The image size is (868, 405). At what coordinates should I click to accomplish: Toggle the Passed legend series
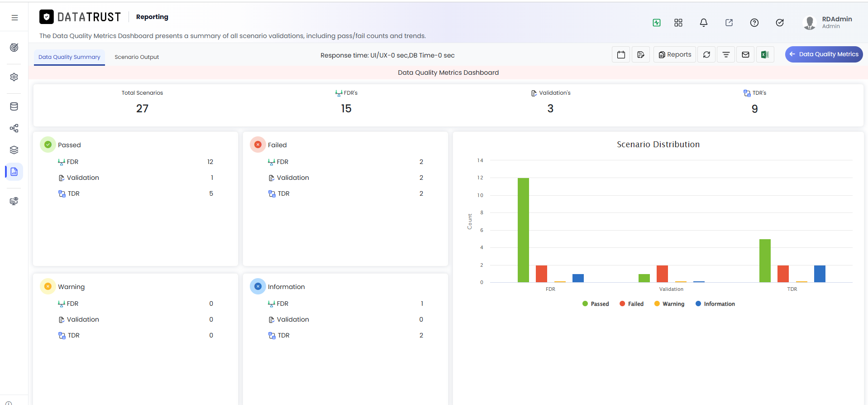(x=596, y=304)
